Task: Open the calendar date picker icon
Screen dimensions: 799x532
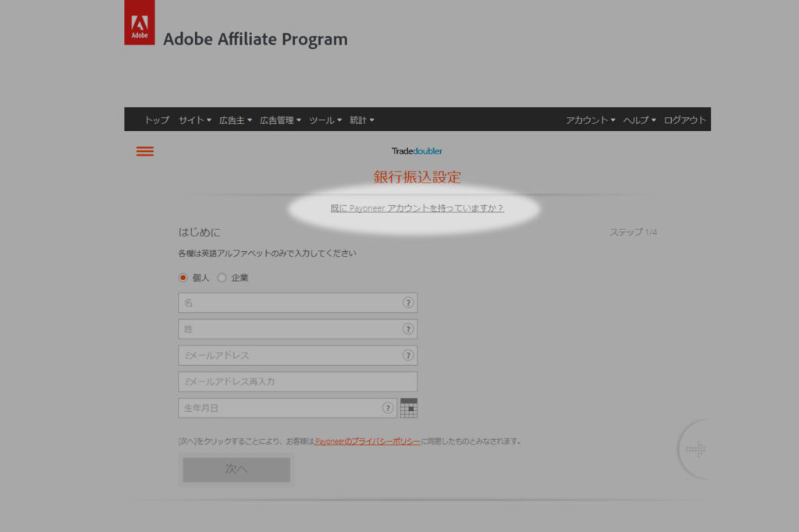Action: click(x=409, y=408)
